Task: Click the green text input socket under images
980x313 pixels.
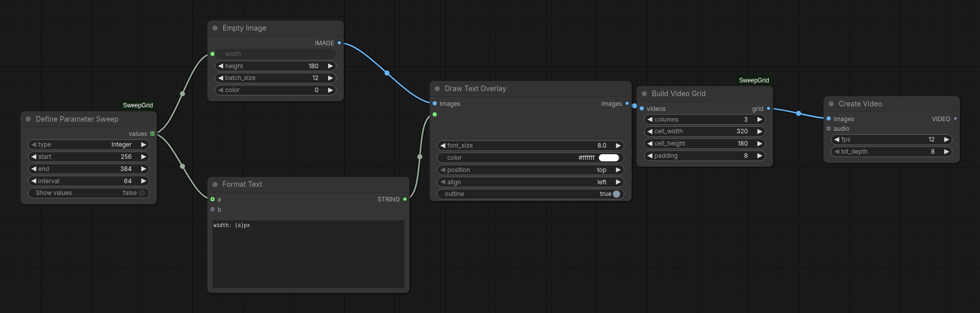Action: click(x=435, y=115)
